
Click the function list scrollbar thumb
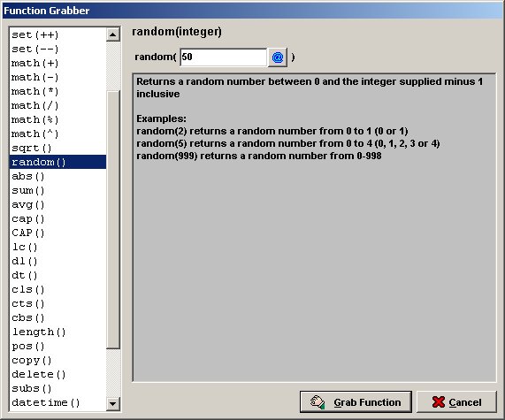point(112,219)
